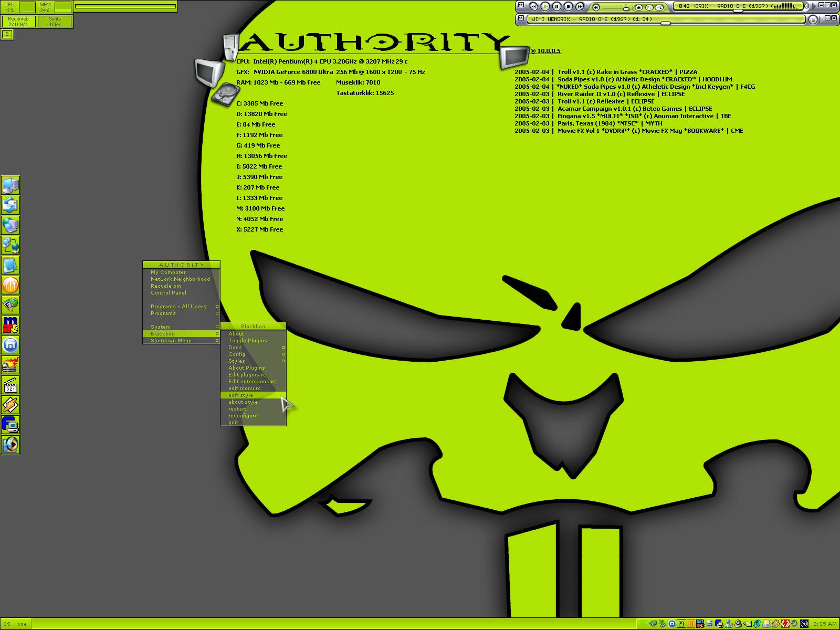Viewport: 840px width, 630px height.
Task: Open the webcam tray icon
Action: [x=738, y=624]
